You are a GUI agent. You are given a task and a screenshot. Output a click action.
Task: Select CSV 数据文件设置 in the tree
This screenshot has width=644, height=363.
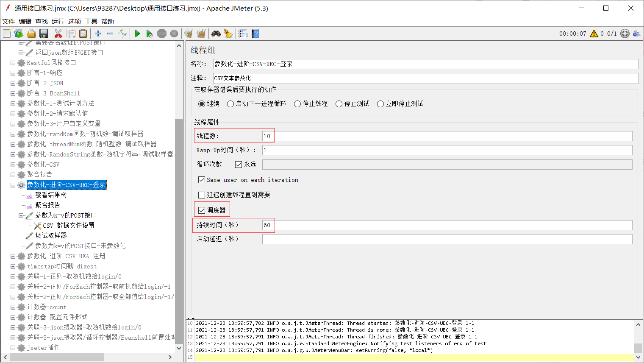pos(69,226)
